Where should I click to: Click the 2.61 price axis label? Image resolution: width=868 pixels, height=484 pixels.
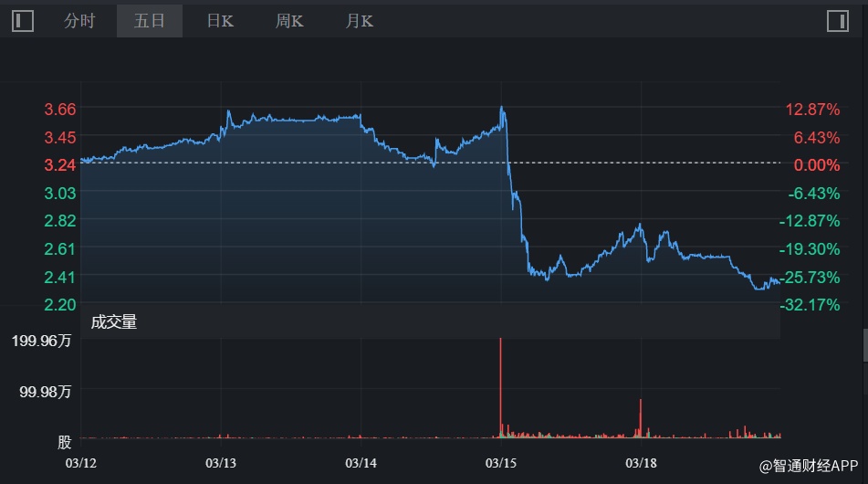60,248
